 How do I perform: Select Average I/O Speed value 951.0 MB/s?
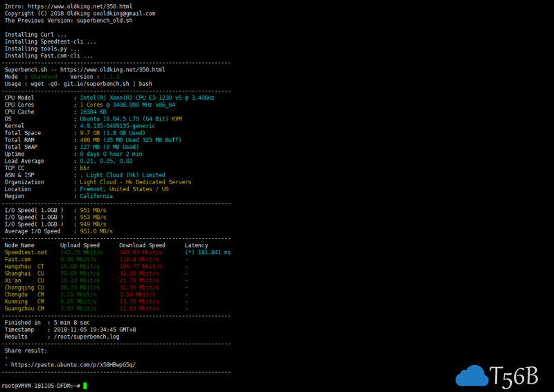[x=96, y=231]
